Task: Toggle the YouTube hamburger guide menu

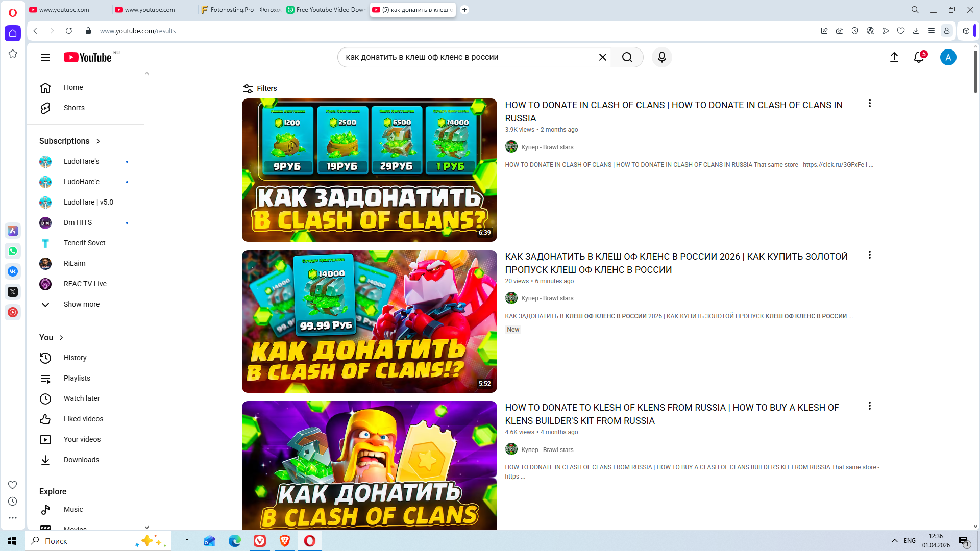Action: pos(45,57)
